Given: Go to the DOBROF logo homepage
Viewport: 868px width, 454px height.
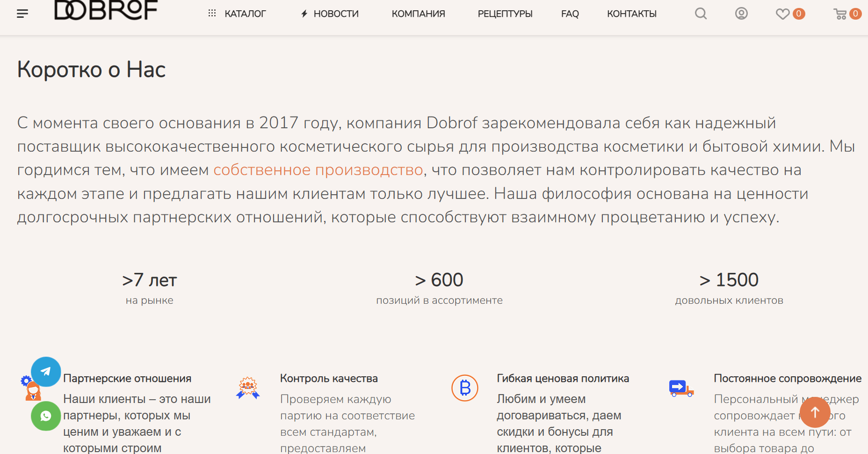Looking at the screenshot, I should pos(106,10).
